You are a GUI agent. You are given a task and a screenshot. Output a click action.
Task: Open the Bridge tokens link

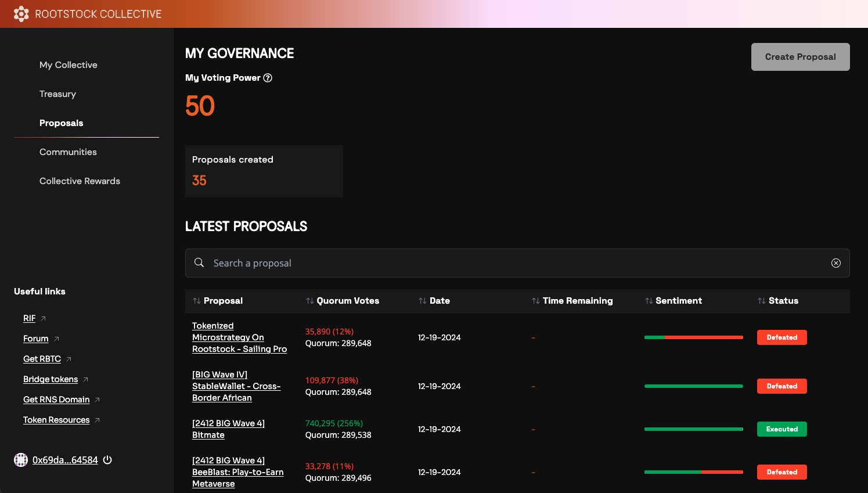pyautogui.click(x=51, y=379)
